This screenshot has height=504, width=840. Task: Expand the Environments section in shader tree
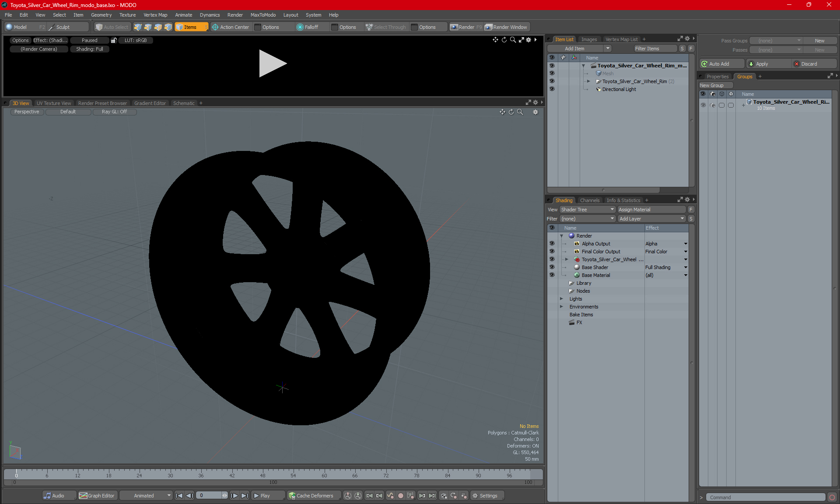[x=561, y=307]
